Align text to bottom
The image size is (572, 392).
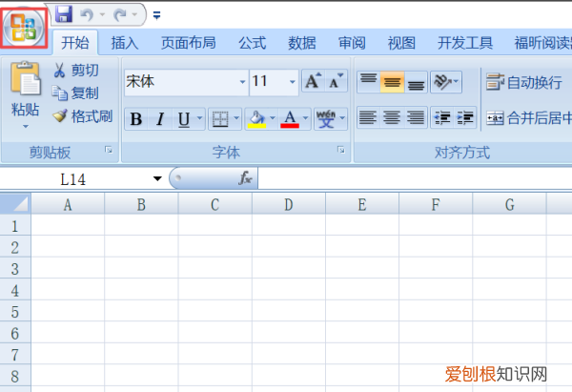(416, 82)
